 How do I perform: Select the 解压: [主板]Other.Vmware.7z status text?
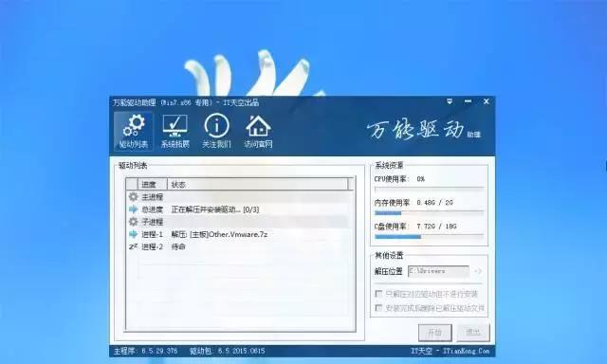click(x=219, y=234)
